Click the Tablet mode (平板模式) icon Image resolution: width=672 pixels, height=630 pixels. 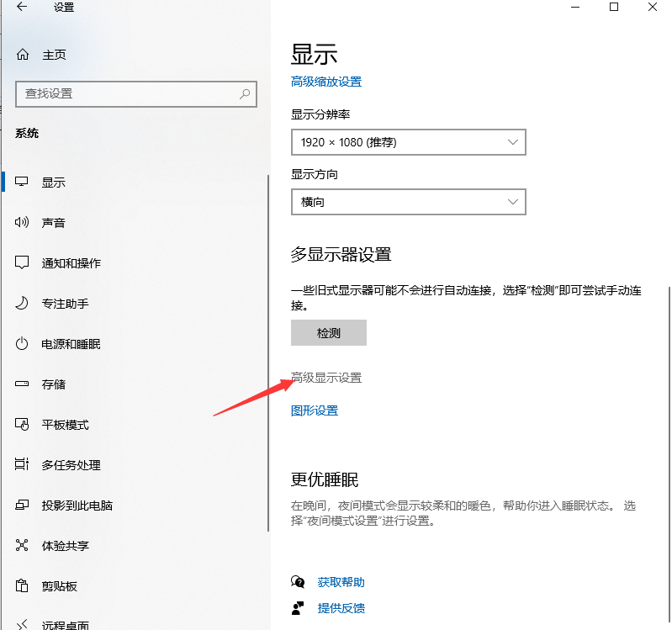[x=23, y=425]
